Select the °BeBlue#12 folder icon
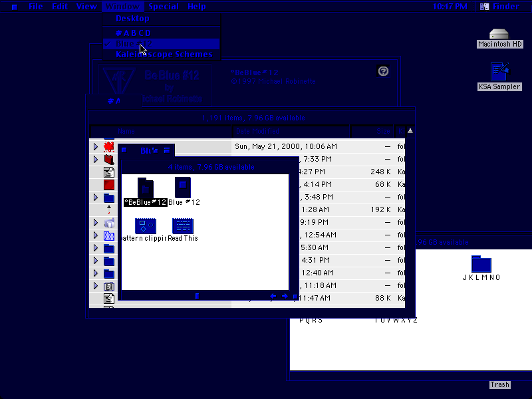Image resolution: width=532 pixels, height=399 pixels. (146, 188)
